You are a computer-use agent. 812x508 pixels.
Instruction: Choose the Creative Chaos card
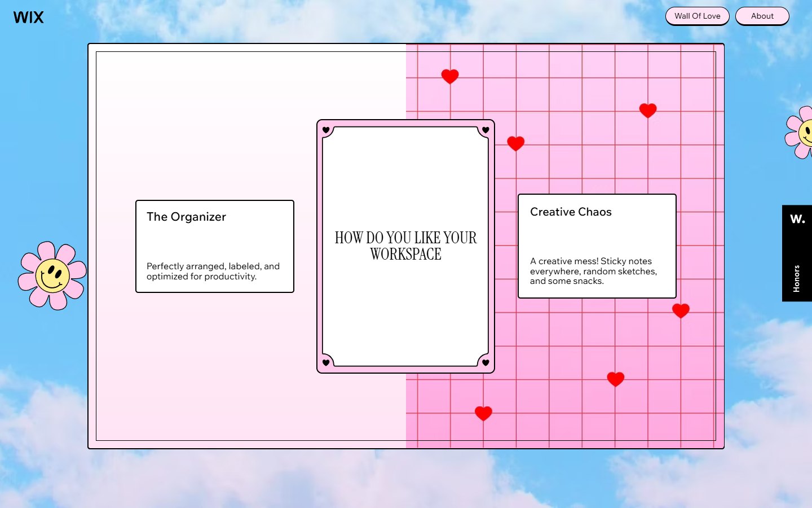[597, 246]
